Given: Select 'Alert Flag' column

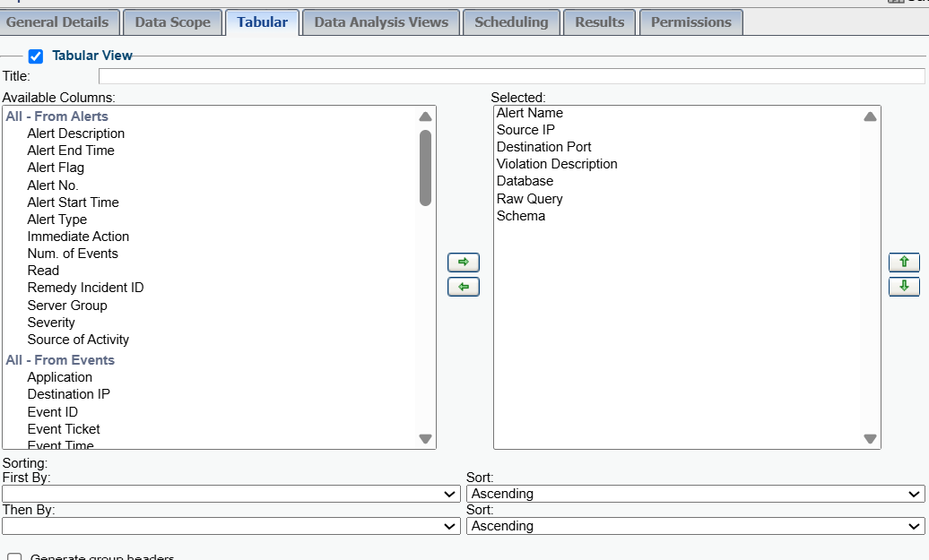Looking at the screenshot, I should pos(56,168).
